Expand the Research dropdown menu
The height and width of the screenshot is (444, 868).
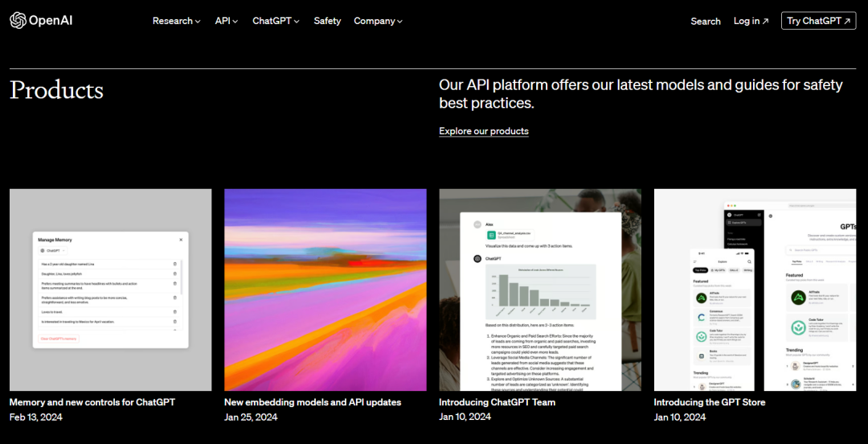point(176,21)
